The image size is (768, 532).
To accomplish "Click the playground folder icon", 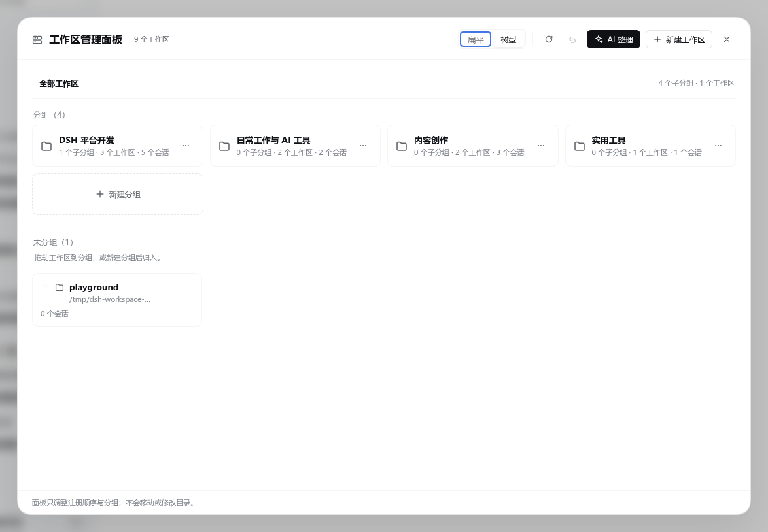I will [60, 288].
